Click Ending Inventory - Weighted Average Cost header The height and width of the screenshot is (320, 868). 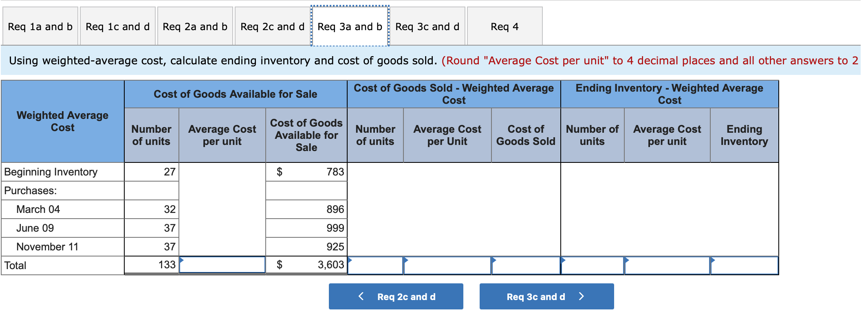pos(669,94)
